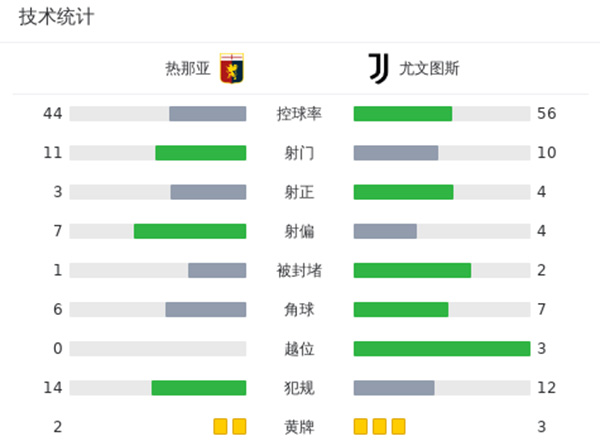Click Juventus's middle yellow card icon
The image size is (600, 442).
coord(380,427)
